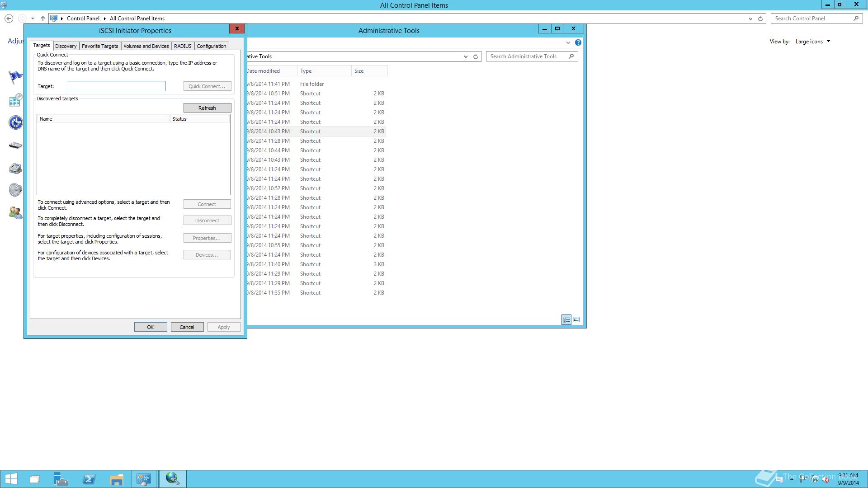Switch to the Favorite Targets tab
The image size is (868, 488).
tap(100, 46)
